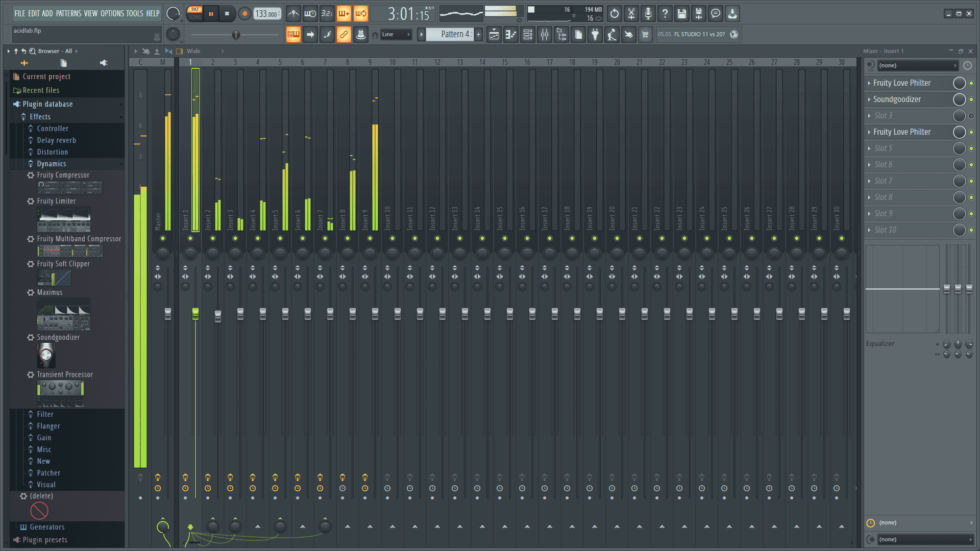Click the save project floppy icon
980x551 pixels.
681,14
